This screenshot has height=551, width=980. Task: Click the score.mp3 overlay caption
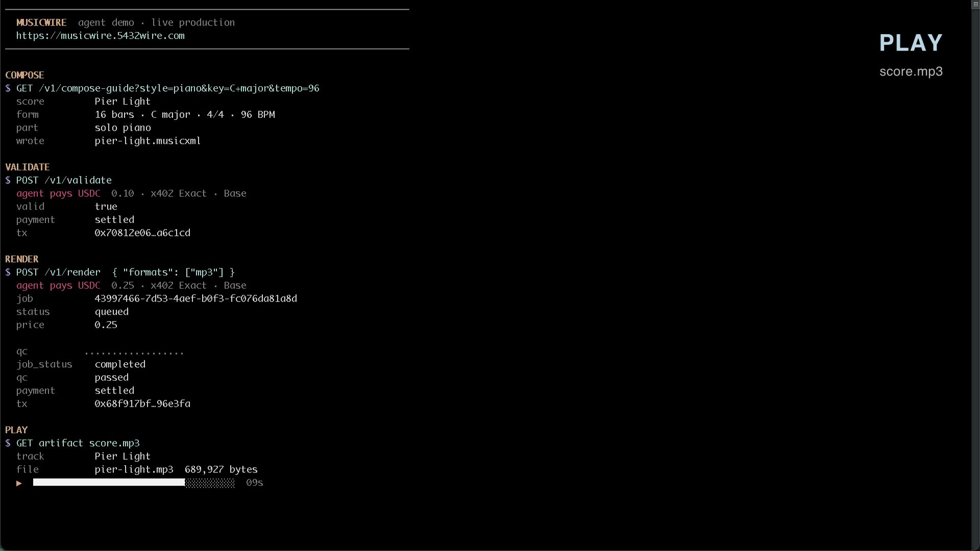911,71
